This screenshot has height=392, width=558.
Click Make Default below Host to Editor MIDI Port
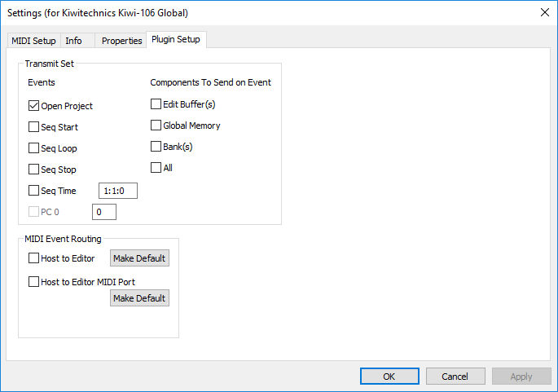139,298
